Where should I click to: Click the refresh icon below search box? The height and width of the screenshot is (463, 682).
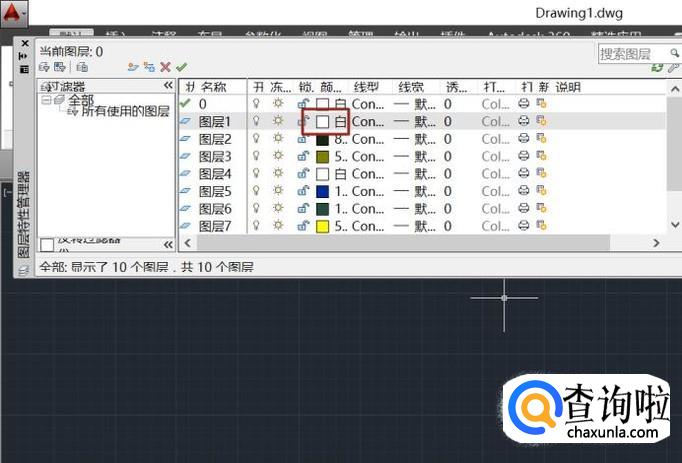(657, 67)
